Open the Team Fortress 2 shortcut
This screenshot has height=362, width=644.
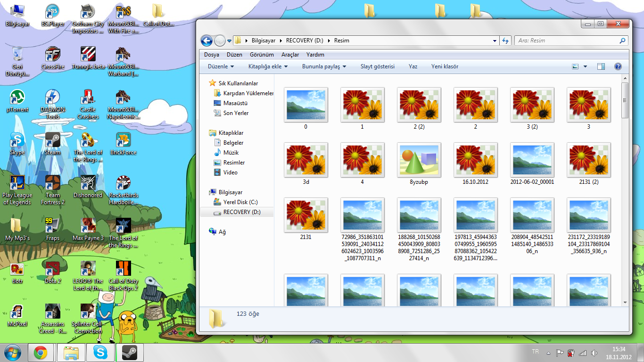point(52,190)
